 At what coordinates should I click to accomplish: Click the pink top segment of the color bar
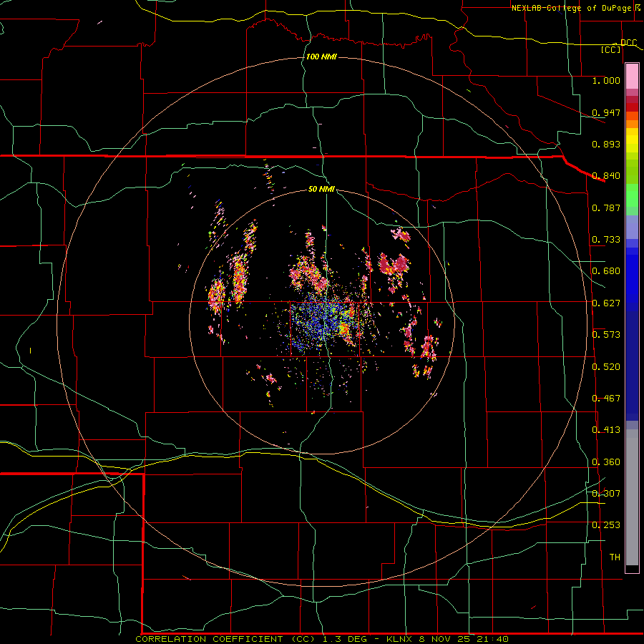coord(632,77)
